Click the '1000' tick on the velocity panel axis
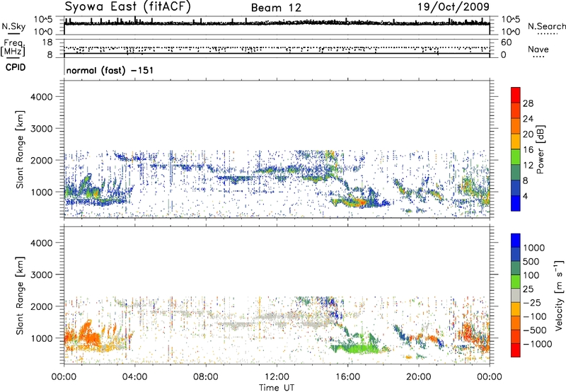566x392 pixels. pyautogui.click(x=41, y=338)
